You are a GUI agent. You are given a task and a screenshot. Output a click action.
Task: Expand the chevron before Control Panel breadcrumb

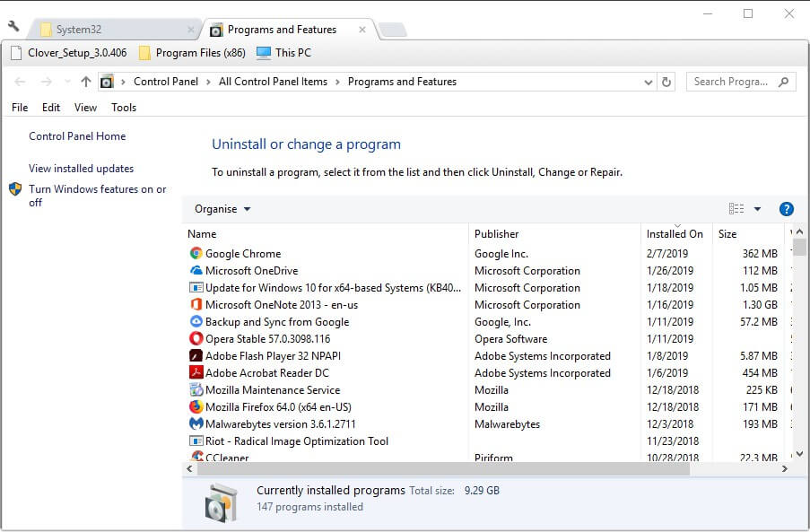[x=123, y=82]
